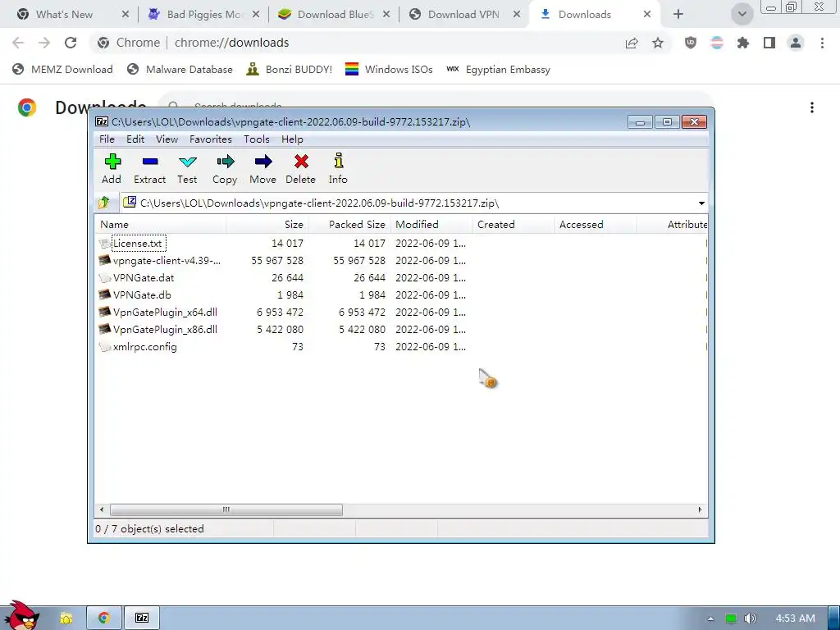Screen dimensions: 840x630
Task: Open Downloads page three-dot more actions
Action: [x=812, y=107]
